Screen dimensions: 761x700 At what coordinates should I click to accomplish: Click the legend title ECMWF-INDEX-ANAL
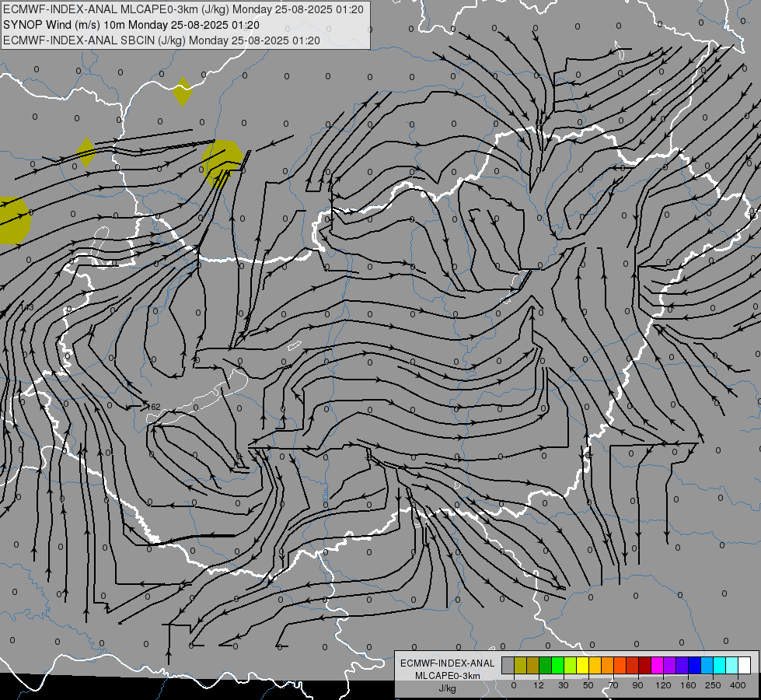tap(447, 663)
